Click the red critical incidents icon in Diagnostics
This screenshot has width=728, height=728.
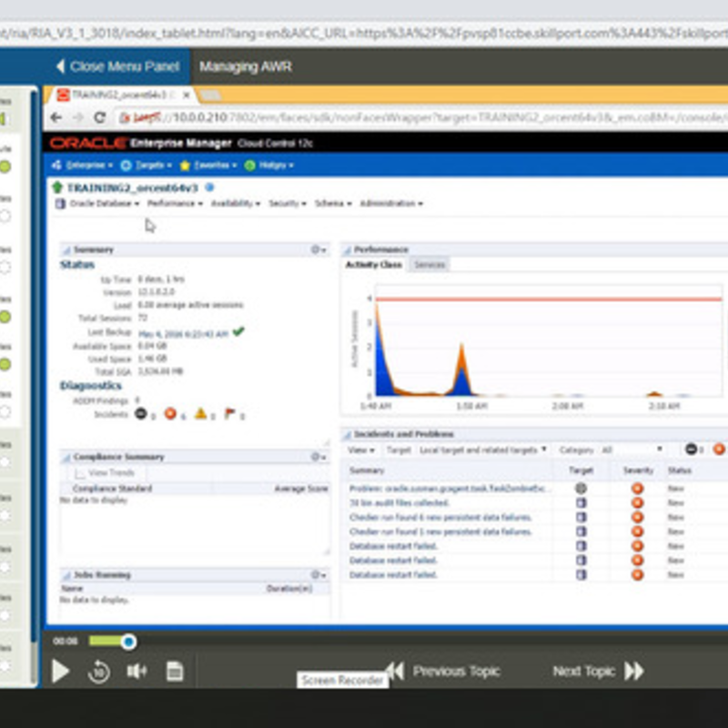coord(170,413)
